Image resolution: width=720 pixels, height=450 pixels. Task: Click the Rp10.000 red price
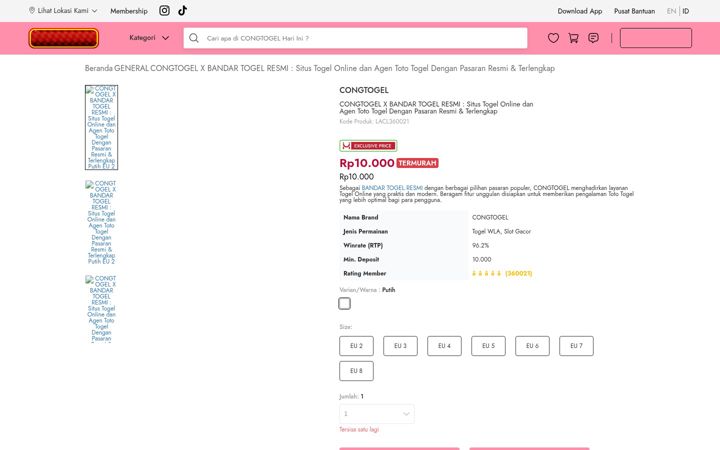click(x=367, y=163)
